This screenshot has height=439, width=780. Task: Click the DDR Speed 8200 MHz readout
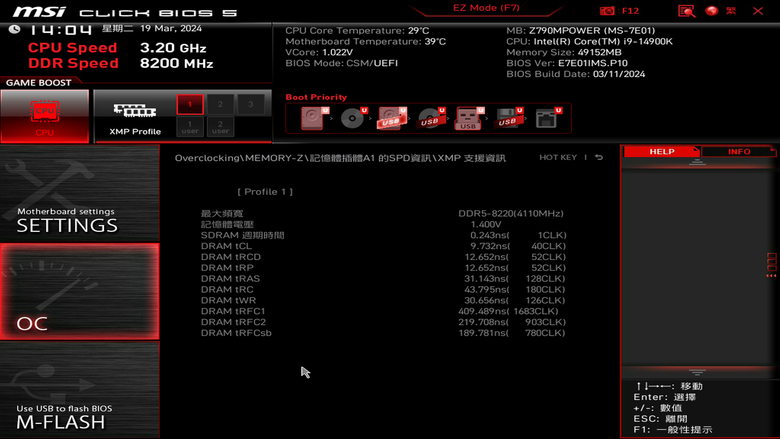pyautogui.click(x=120, y=63)
